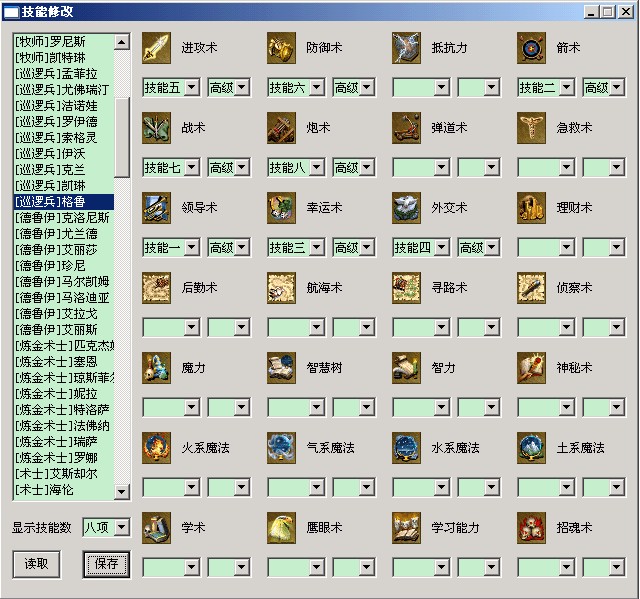
Task: Select hero [炼金术士]塞恩 in the list
Action: click(64, 362)
